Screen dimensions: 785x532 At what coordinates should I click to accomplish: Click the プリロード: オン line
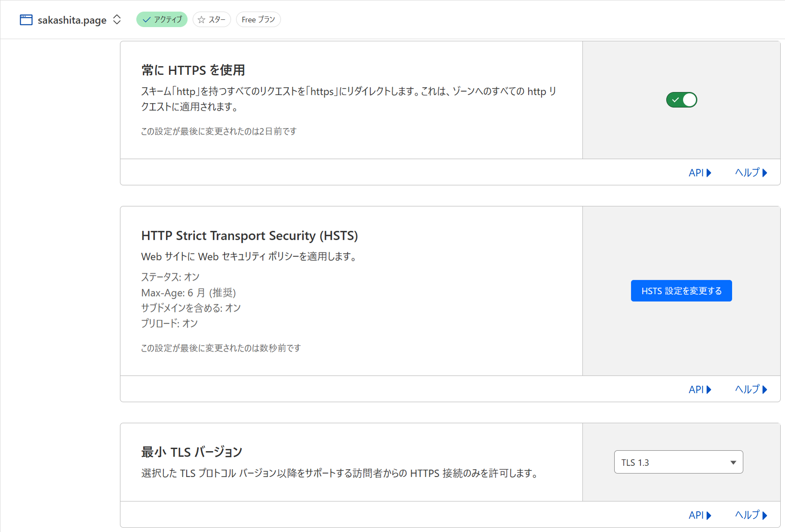click(x=169, y=324)
